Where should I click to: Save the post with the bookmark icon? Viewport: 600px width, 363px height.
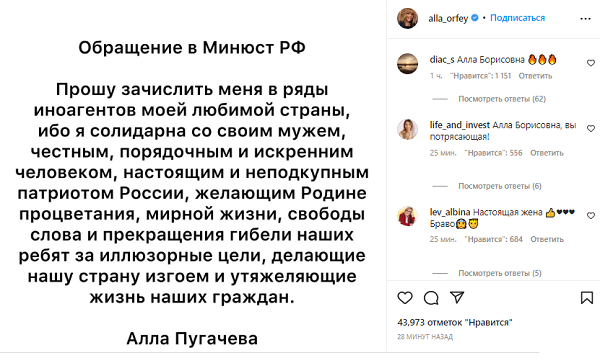coord(587,298)
